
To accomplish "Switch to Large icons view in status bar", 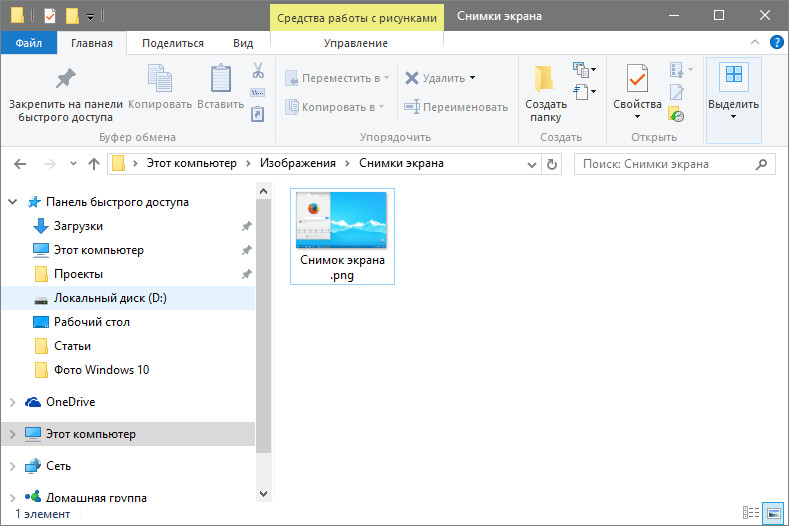I will 771,513.
